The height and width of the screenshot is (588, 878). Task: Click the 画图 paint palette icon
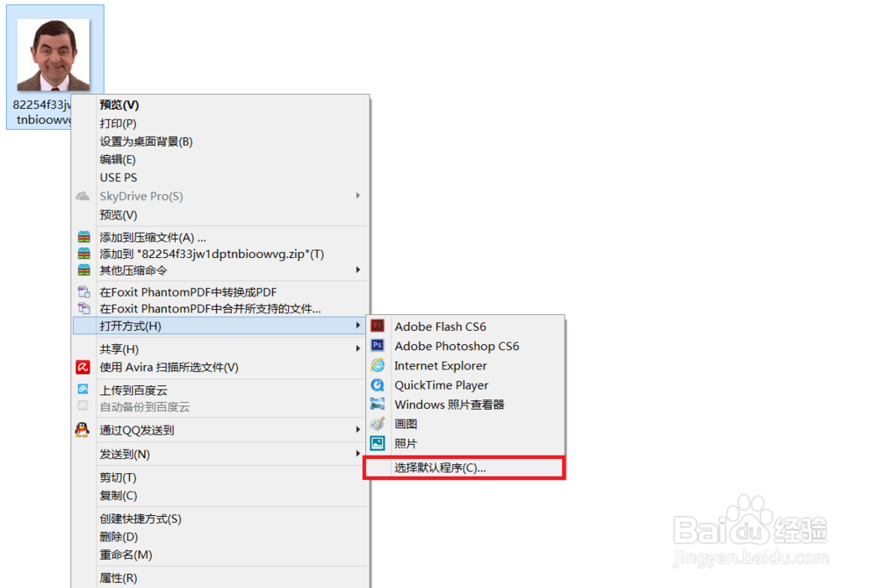(x=378, y=424)
